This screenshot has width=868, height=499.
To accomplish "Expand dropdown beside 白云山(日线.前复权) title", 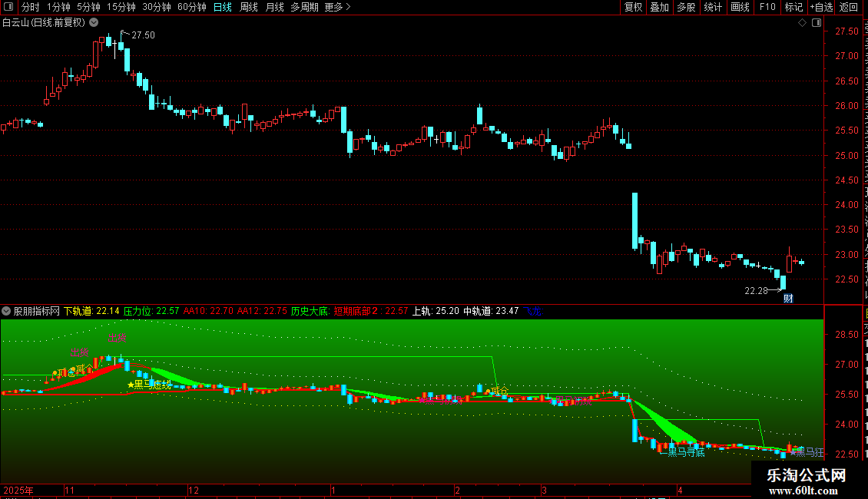I will click(94, 23).
